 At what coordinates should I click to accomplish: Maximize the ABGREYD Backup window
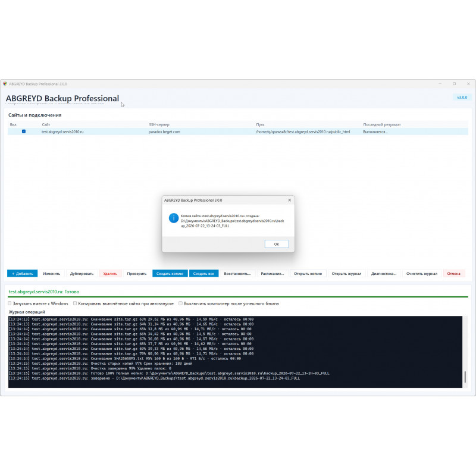[454, 84]
